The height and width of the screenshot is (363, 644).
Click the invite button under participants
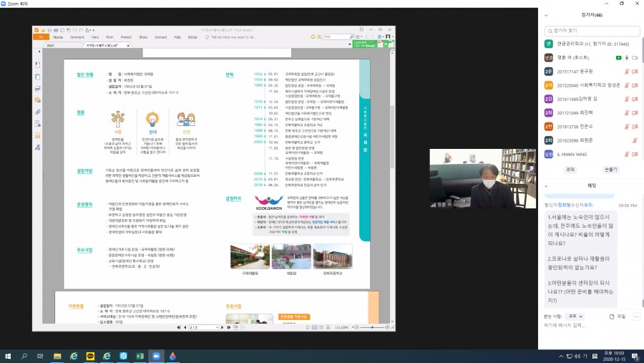tap(570, 170)
